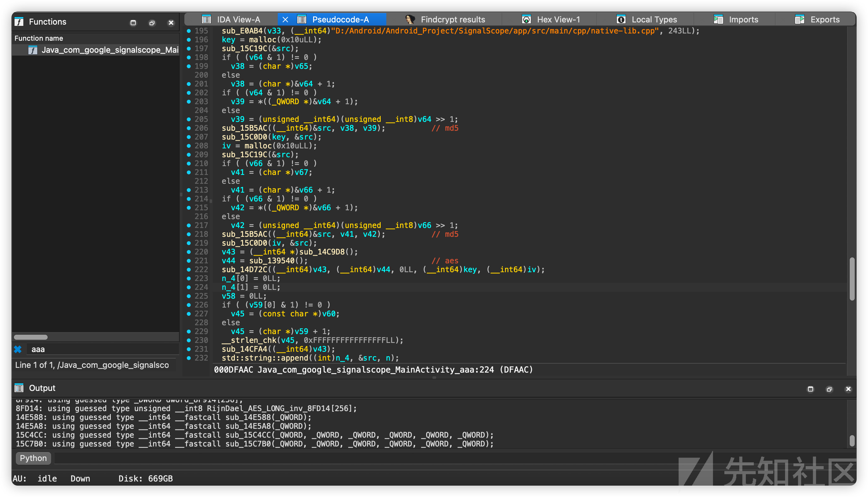Viewport: 868px width, 497px height.
Task: Click __strlen_chk call on line 230
Action: [249, 340]
